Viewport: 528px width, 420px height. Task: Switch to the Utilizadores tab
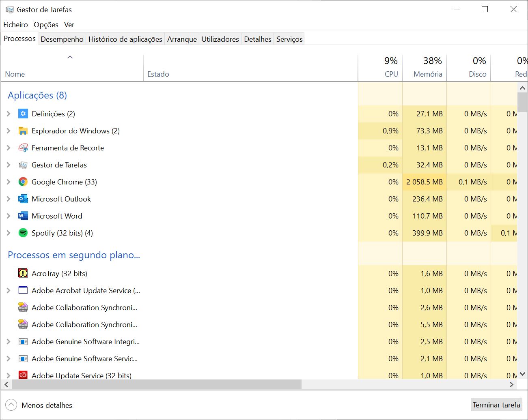click(220, 39)
